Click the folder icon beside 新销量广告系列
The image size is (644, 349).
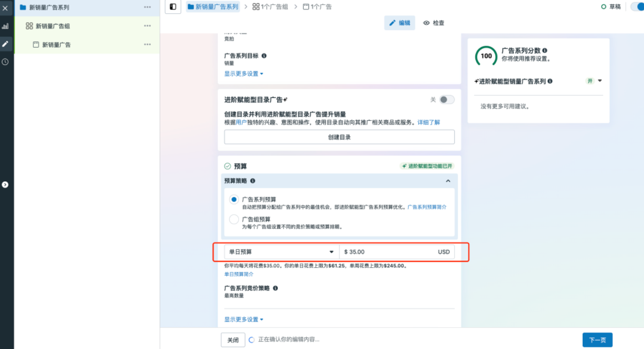coord(22,7)
